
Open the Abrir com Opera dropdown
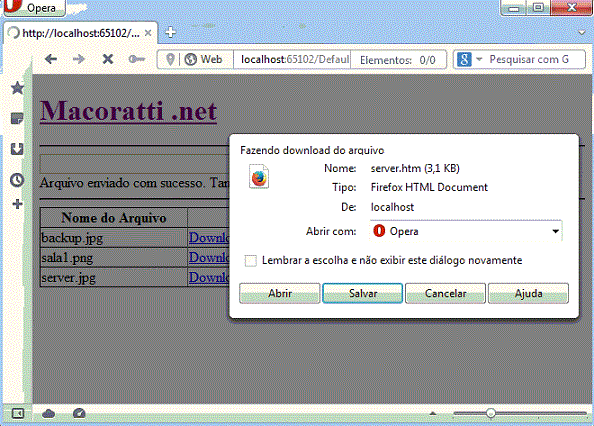pos(466,231)
